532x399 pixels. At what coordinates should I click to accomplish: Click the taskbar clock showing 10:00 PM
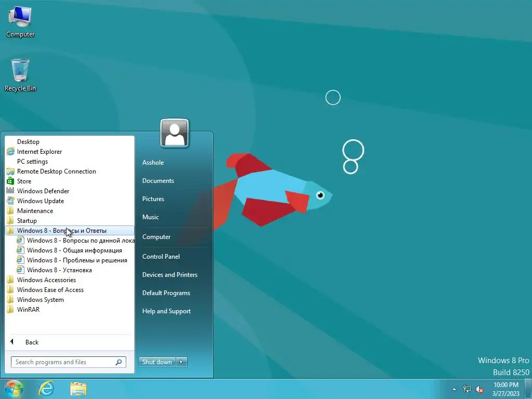(x=506, y=389)
